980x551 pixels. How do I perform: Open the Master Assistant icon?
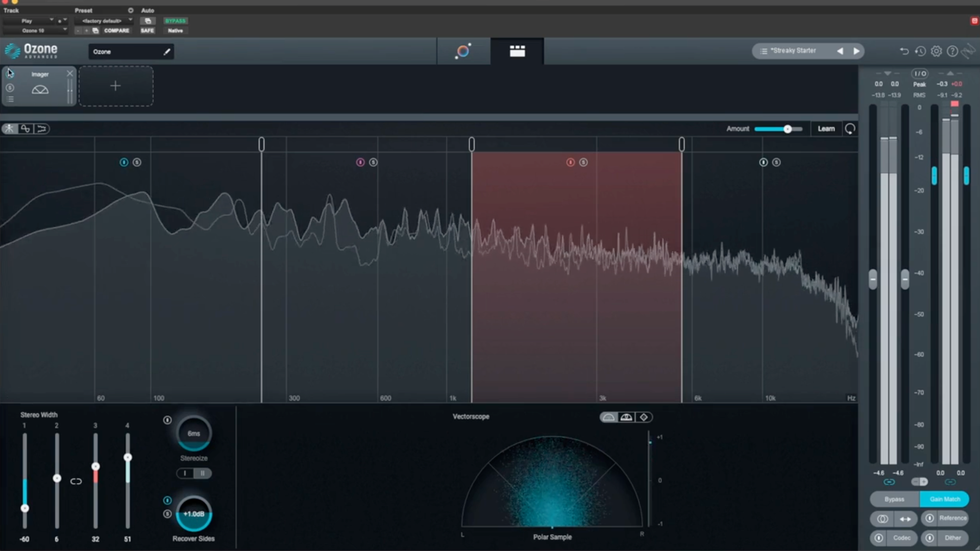463,51
